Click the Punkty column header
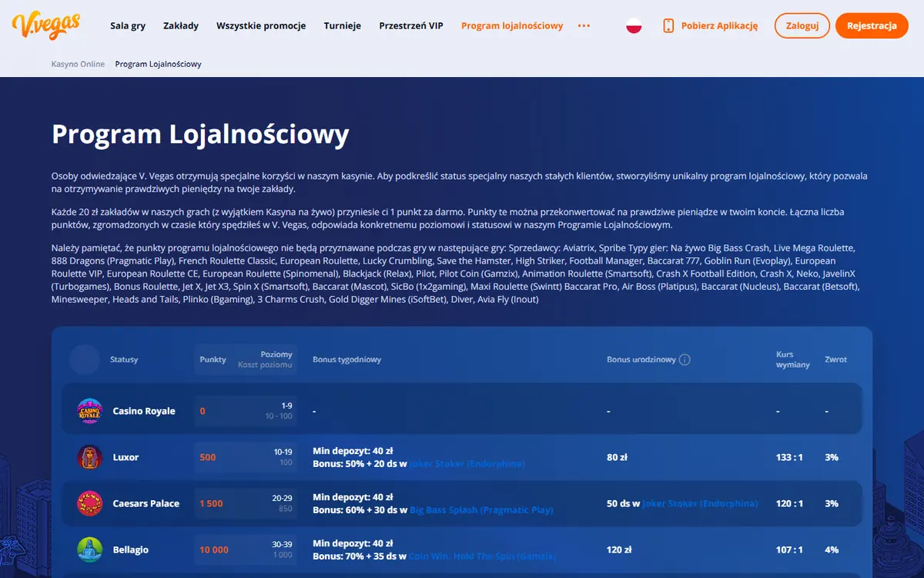 click(213, 360)
